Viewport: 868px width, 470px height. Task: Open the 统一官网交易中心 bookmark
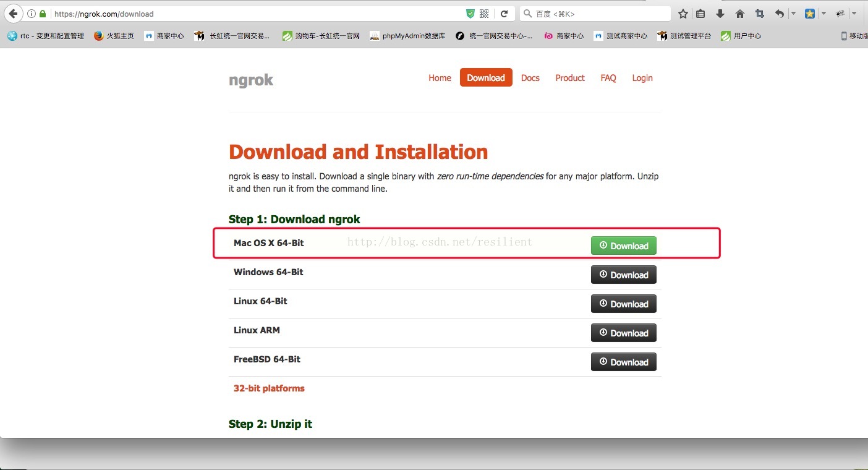[495, 36]
